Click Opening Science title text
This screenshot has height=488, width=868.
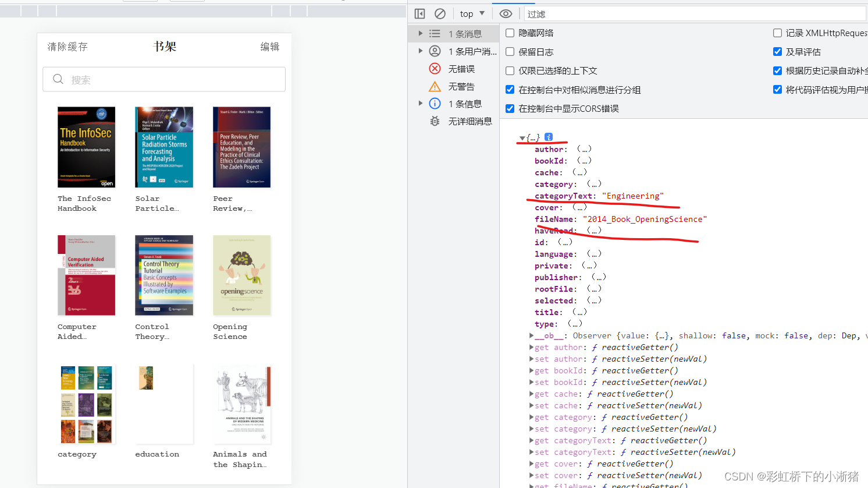click(230, 331)
